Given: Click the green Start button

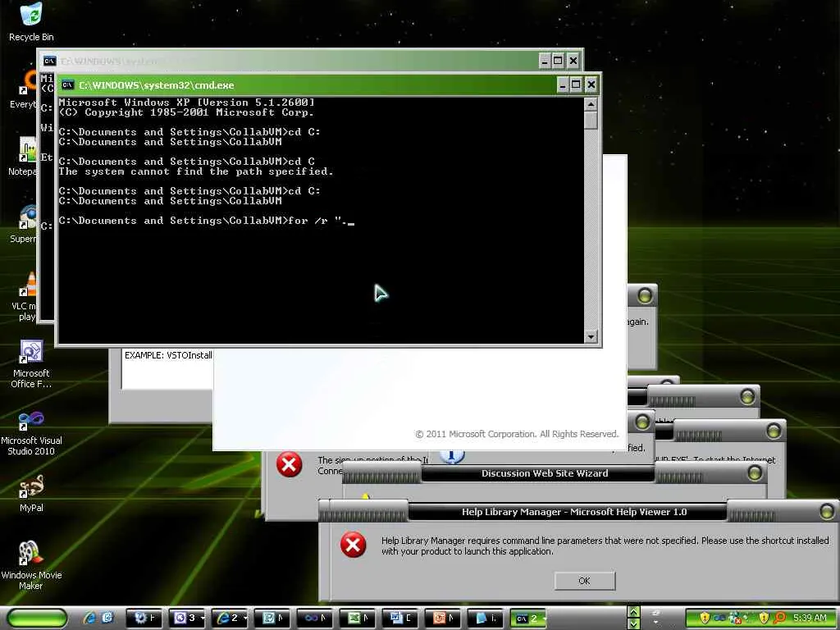Looking at the screenshot, I should pyautogui.click(x=37, y=619).
